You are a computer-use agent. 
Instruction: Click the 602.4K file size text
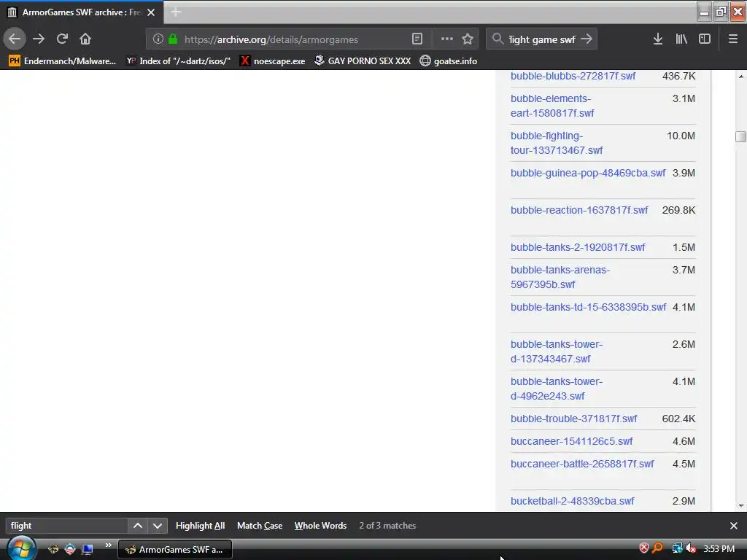click(679, 419)
